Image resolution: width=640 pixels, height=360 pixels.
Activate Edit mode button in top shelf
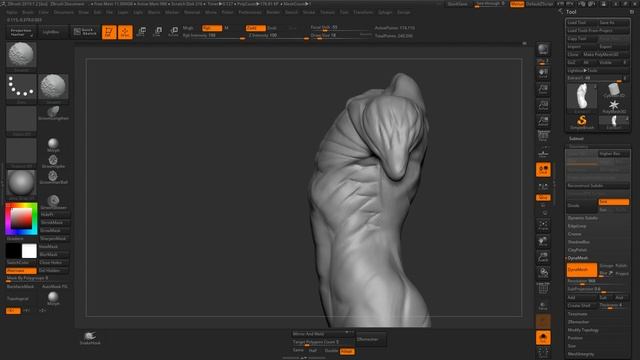coord(109,32)
